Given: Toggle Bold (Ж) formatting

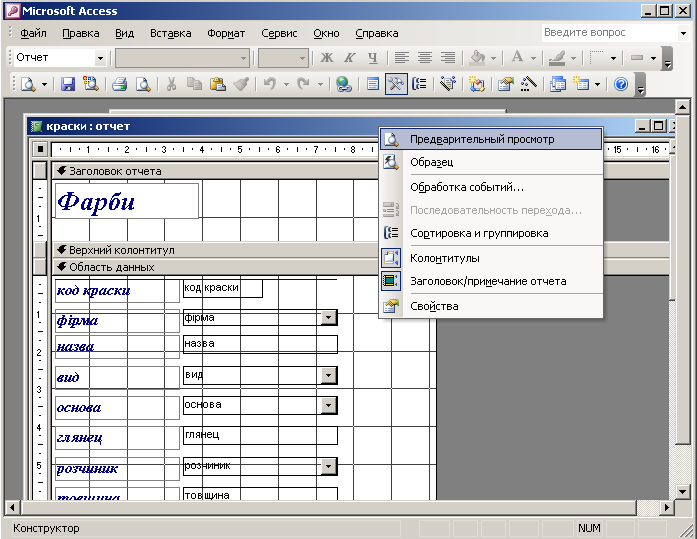Looking at the screenshot, I should tap(327, 57).
